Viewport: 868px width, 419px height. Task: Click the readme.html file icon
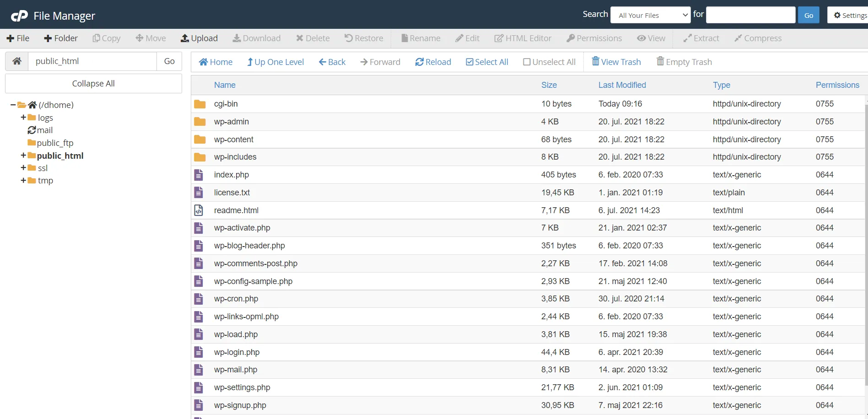coord(199,210)
